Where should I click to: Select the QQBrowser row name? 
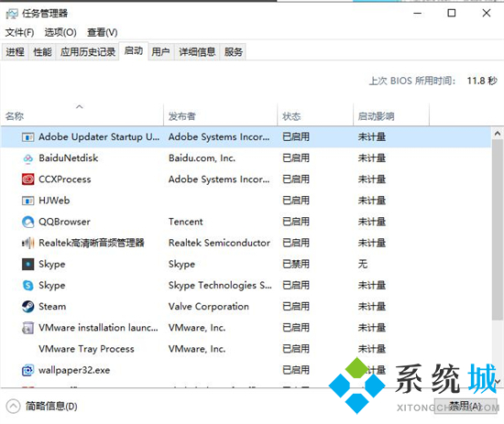click(x=65, y=222)
